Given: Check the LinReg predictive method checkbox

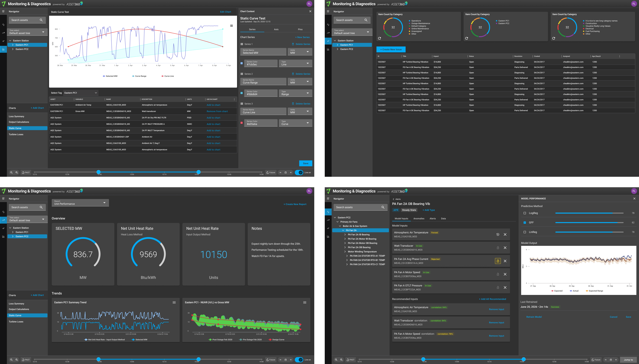Looking at the screenshot, I should point(524,232).
